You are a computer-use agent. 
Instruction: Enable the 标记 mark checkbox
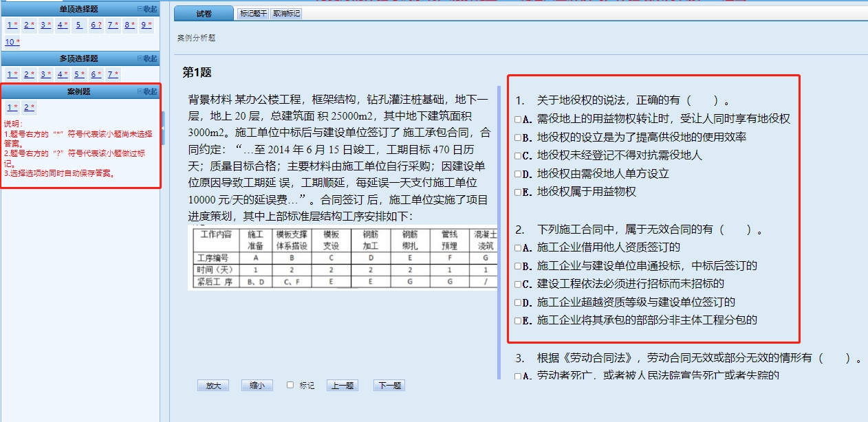[x=291, y=386]
